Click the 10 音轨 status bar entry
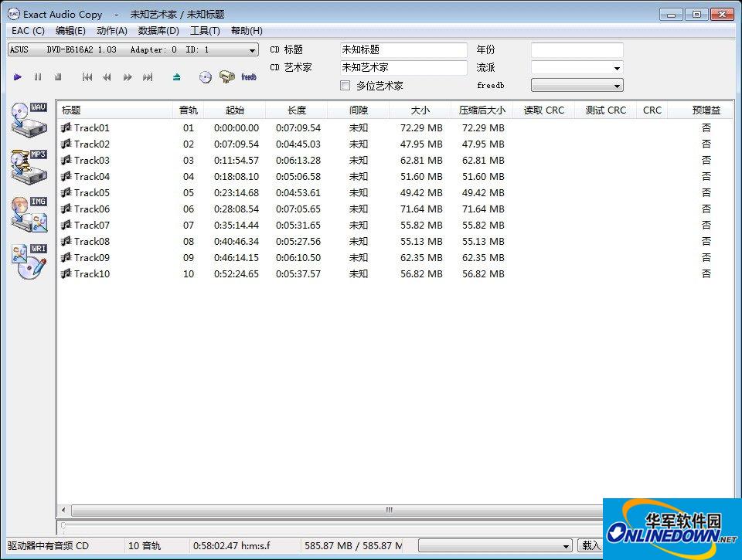This screenshot has height=560, width=742. coord(145,546)
